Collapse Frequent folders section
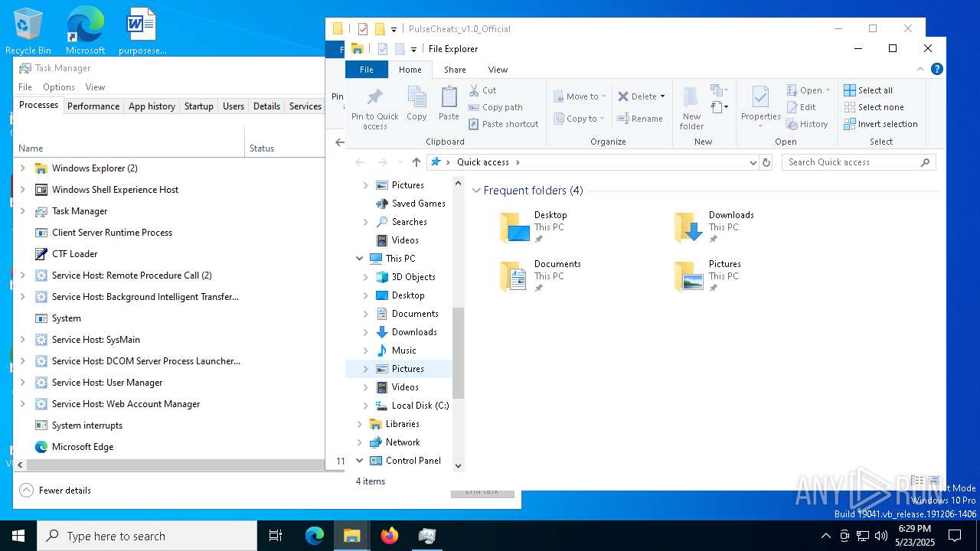This screenshot has width=980, height=551. pyautogui.click(x=476, y=191)
